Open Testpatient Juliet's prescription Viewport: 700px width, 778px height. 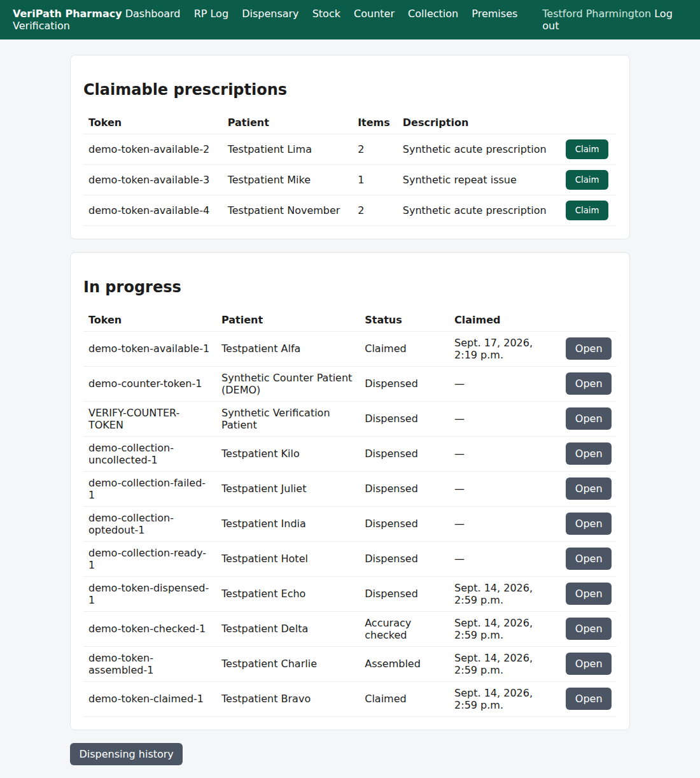pyautogui.click(x=589, y=489)
